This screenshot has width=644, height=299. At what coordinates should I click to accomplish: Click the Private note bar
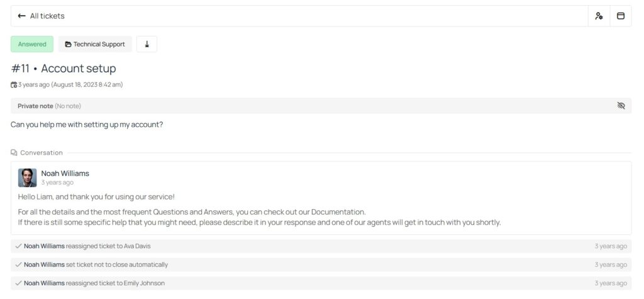click(x=314, y=106)
